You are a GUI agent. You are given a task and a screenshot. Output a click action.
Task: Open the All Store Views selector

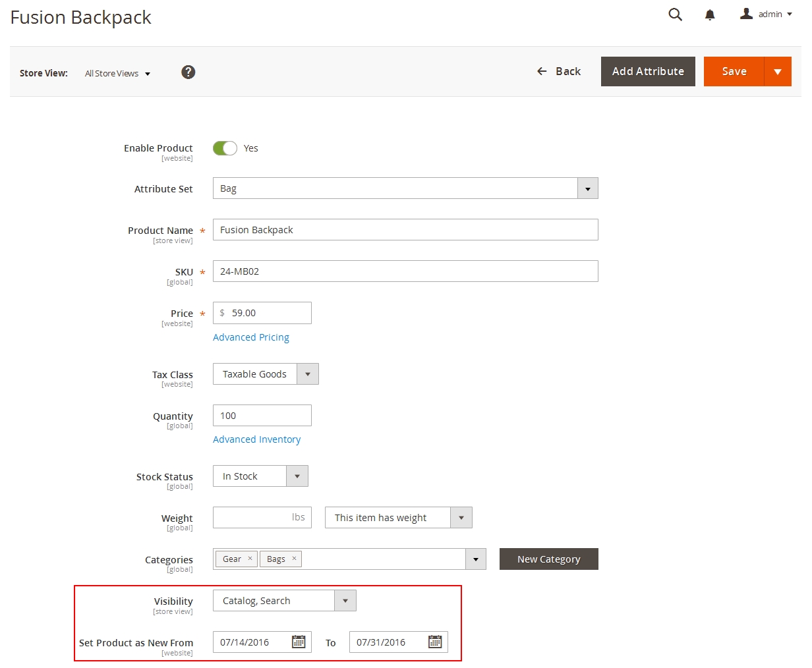point(117,73)
